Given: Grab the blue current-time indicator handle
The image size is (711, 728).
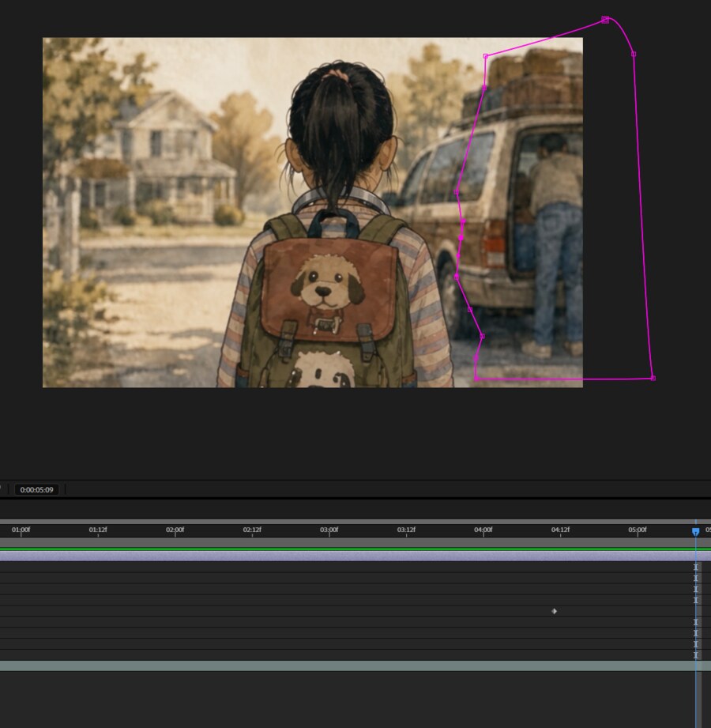Looking at the screenshot, I should 695,532.
